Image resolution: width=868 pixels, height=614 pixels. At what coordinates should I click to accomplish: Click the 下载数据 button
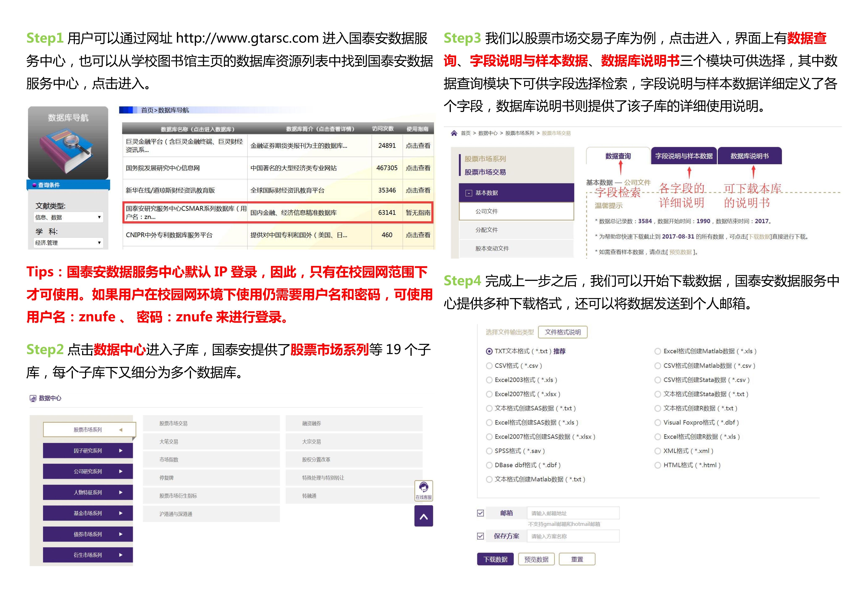click(495, 560)
